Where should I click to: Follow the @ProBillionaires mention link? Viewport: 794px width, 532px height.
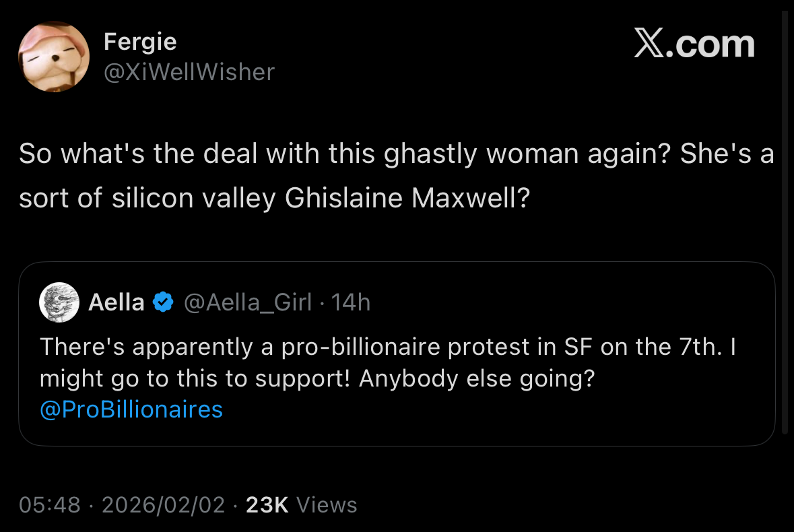click(x=131, y=409)
